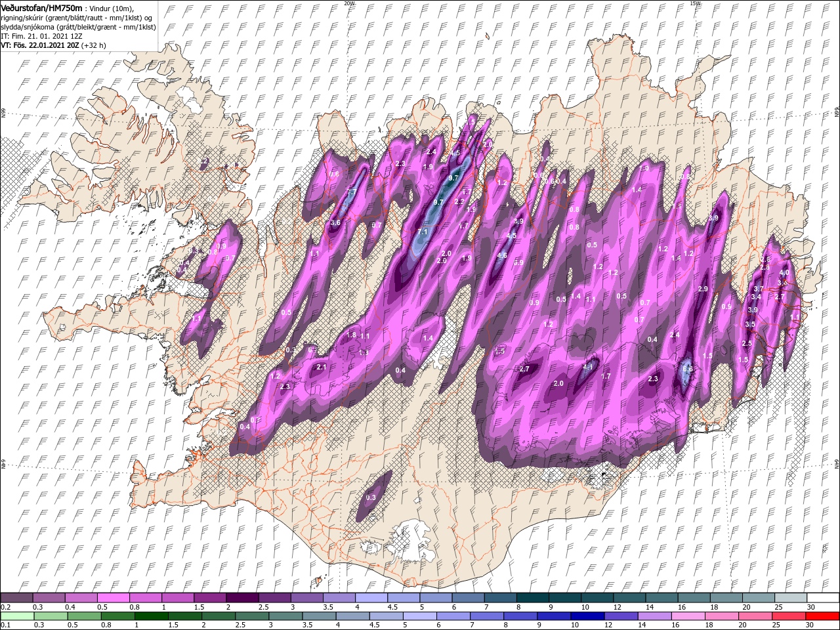Click the 1.8 precipitation value
This screenshot has width=840, height=630.
point(351,335)
